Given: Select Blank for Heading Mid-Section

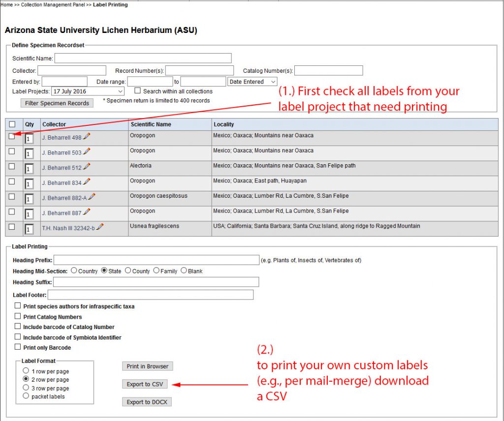Looking at the screenshot, I should point(184,271).
